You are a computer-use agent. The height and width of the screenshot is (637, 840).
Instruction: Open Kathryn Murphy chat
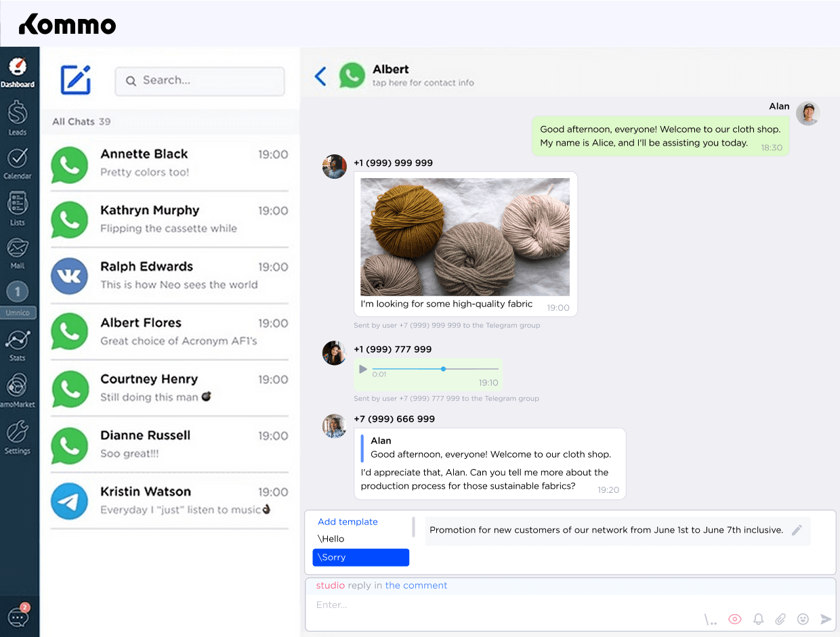point(170,219)
